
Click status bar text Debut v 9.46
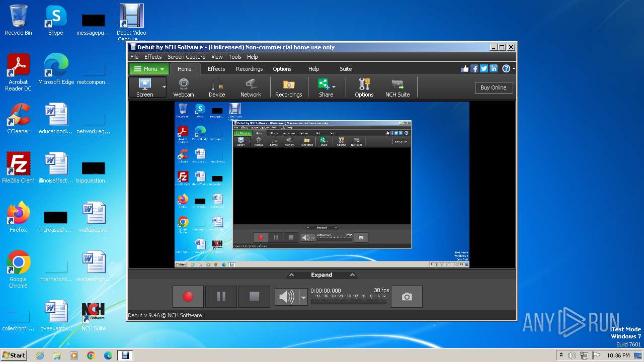tap(165, 315)
